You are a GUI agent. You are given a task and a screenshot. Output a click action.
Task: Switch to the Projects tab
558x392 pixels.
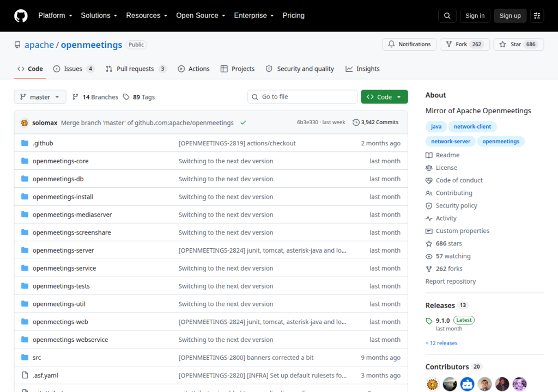coord(238,69)
